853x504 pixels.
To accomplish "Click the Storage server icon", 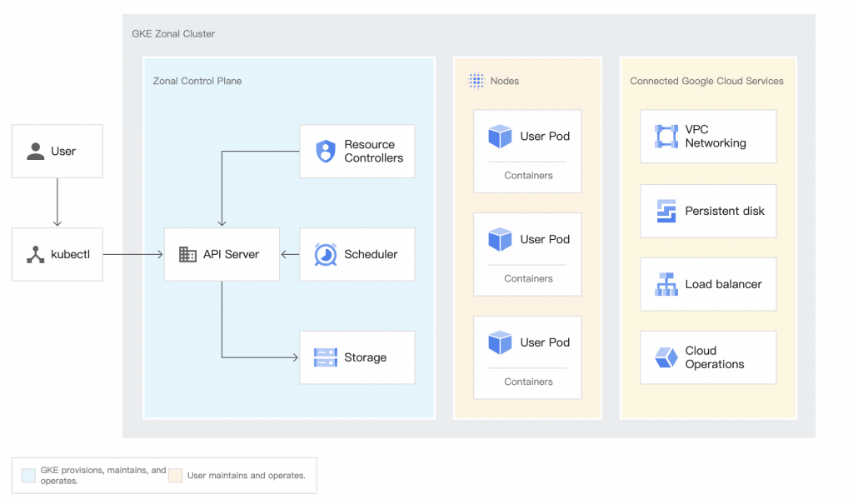I will point(326,357).
